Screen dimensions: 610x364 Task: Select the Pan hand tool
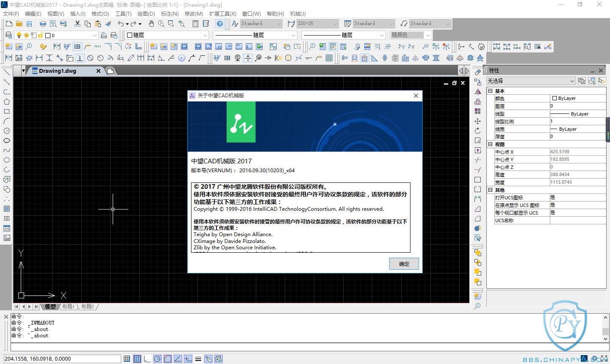click(151, 24)
